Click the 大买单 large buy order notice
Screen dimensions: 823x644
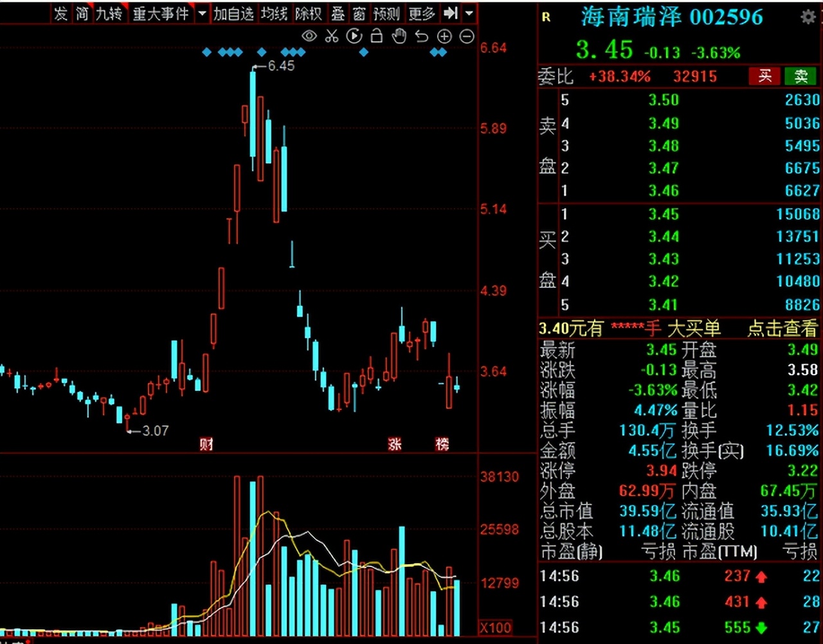tap(694, 329)
